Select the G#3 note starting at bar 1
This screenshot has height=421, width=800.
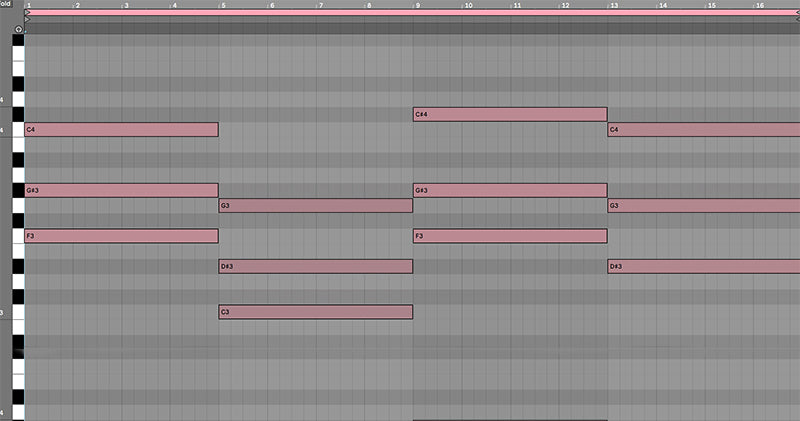121,190
